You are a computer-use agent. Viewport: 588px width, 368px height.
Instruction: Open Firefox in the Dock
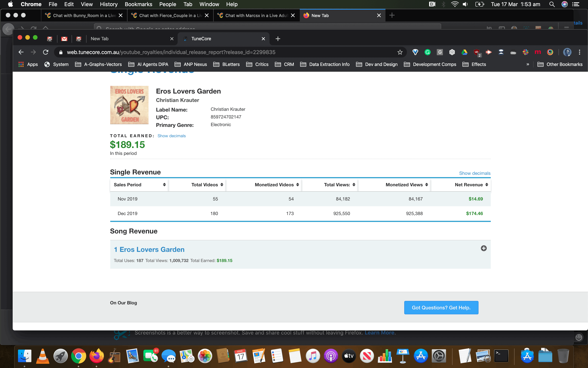tap(96, 356)
